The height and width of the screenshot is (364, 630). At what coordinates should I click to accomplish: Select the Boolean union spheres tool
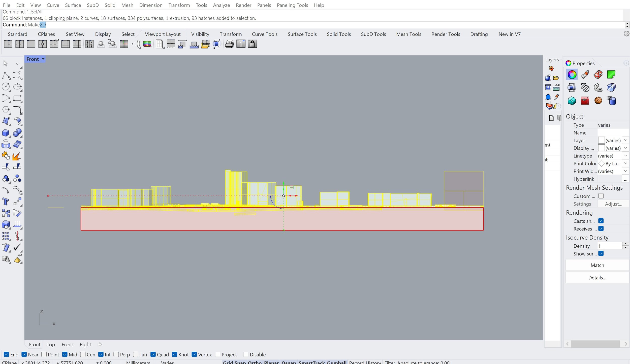(17, 133)
